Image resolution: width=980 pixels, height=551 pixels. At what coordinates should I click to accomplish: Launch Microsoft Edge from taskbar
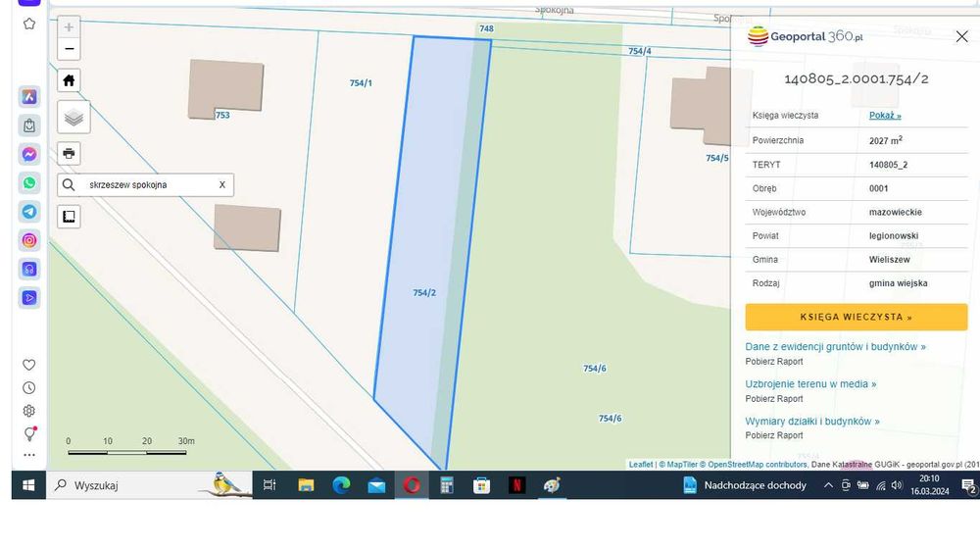[x=341, y=485]
